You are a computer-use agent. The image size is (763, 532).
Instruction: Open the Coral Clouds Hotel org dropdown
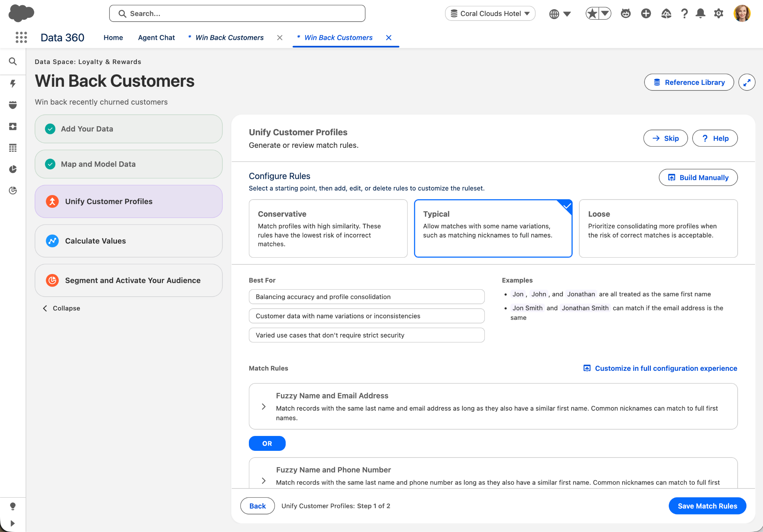pos(490,14)
